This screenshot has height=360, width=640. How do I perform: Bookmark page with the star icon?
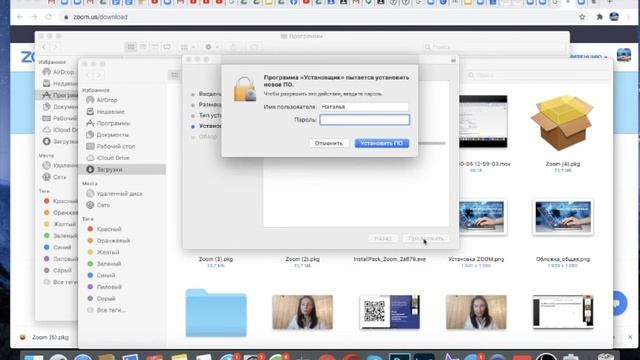pyautogui.click(x=582, y=17)
